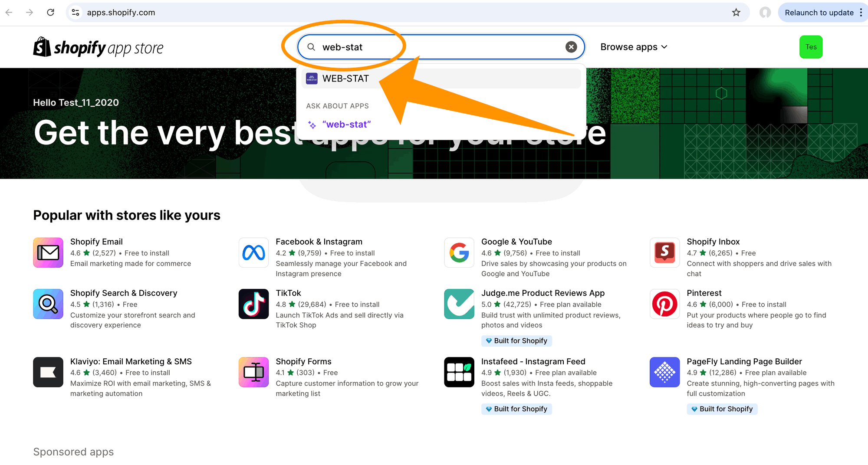
Task: Click Shopify Search & Discovery icon
Action: pyautogui.click(x=48, y=304)
